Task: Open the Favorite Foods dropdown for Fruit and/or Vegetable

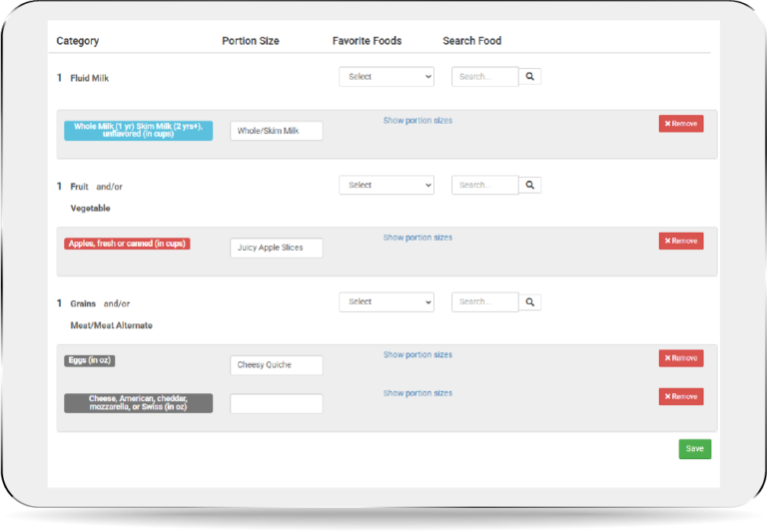Action: [386, 185]
